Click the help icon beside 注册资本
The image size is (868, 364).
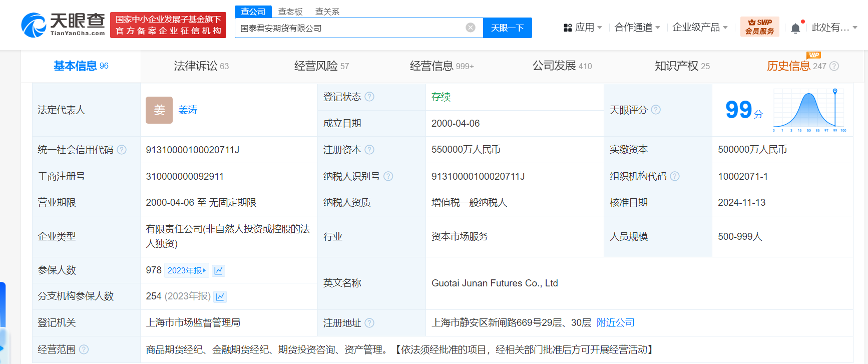coord(369,150)
